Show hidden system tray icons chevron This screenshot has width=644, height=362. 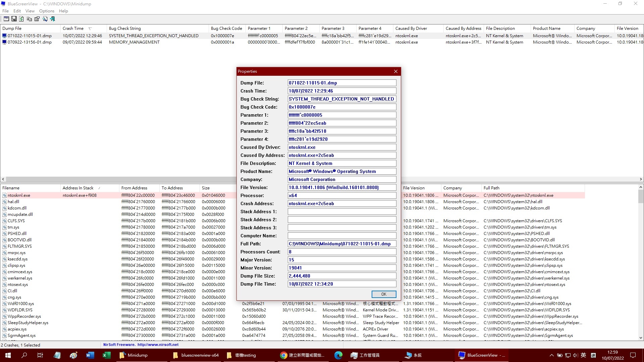(x=551, y=355)
